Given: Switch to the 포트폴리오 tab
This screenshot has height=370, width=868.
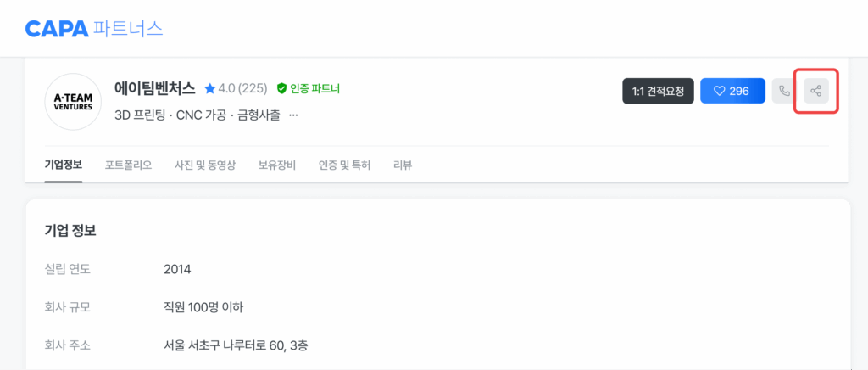Looking at the screenshot, I should [x=129, y=165].
